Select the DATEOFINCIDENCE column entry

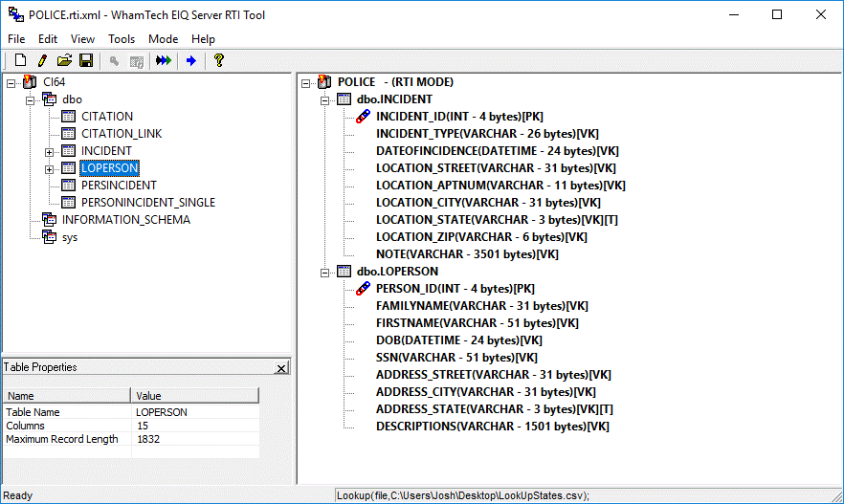(498, 150)
